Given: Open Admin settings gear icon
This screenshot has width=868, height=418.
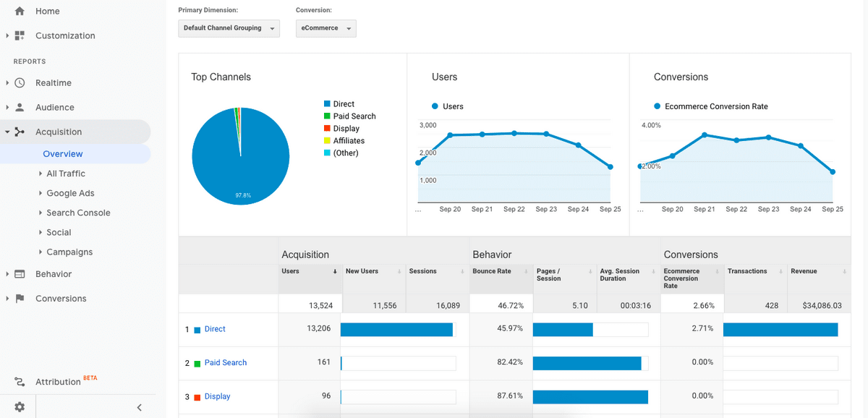Looking at the screenshot, I should pyautogui.click(x=20, y=407).
